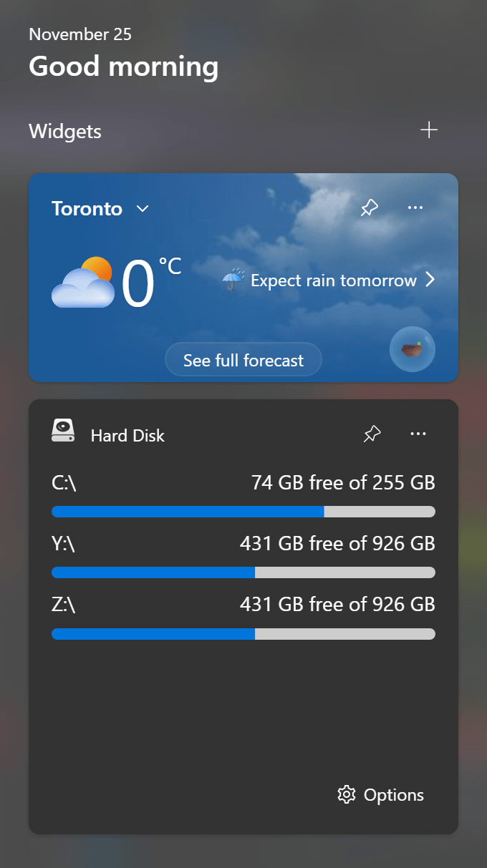Pin the Hard Disk widget

tap(372, 434)
